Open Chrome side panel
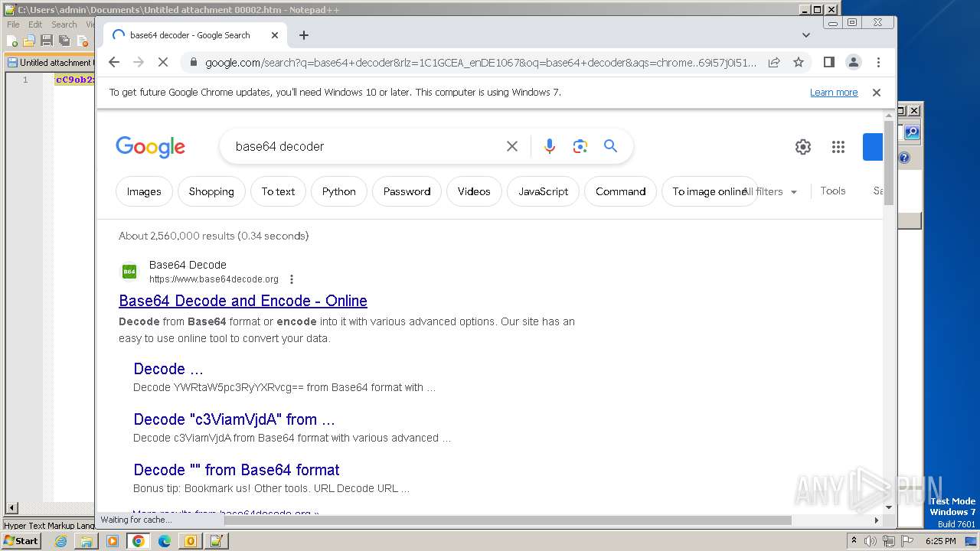The height and width of the screenshot is (551, 980). click(x=828, y=62)
